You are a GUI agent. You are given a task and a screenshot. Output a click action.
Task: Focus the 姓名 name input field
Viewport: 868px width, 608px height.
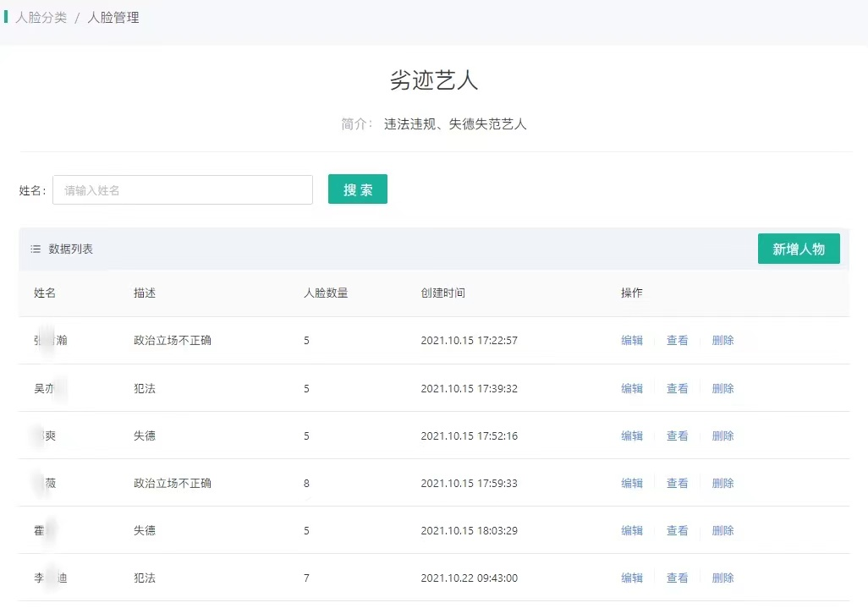click(183, 190)
